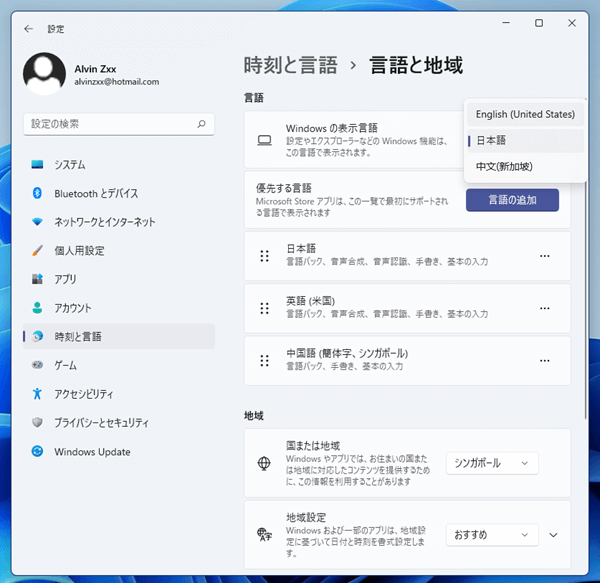The image size is (600, 583).
Task: Click the drag handle for 中国語 (簡体字、シンガポール)
Action: coord(264,361)
